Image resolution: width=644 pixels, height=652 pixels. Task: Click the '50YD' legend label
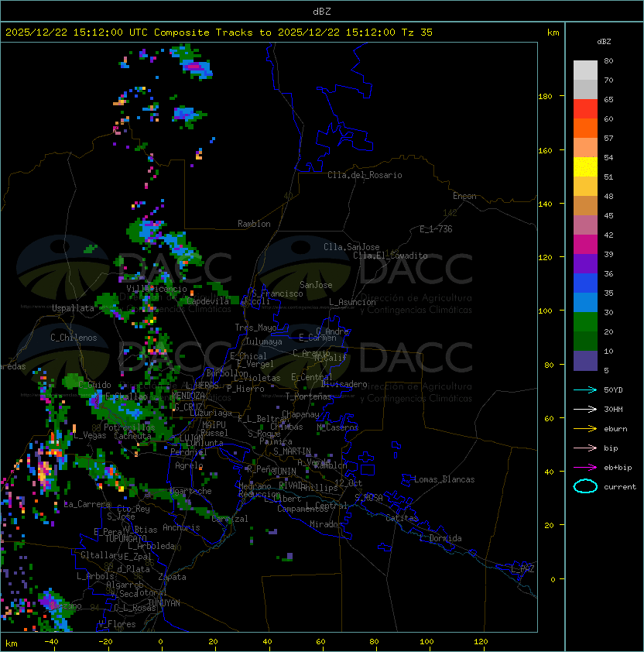pyautogui.click(x=613, y=389)
